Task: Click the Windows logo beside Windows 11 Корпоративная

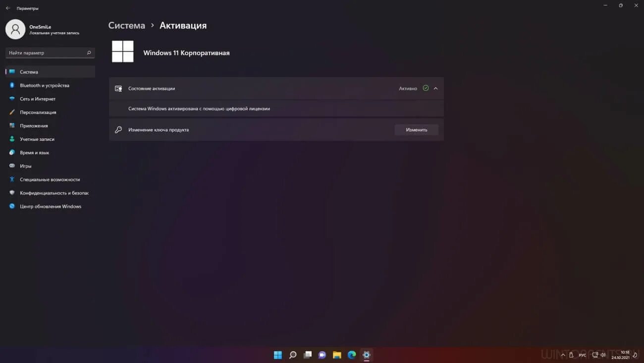Action: click(123, 52)
